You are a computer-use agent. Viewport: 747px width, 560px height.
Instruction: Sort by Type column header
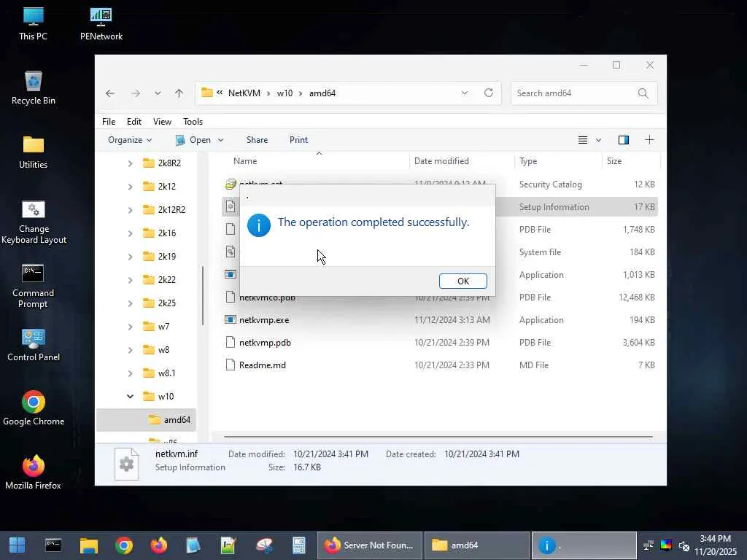click(528, 161)
